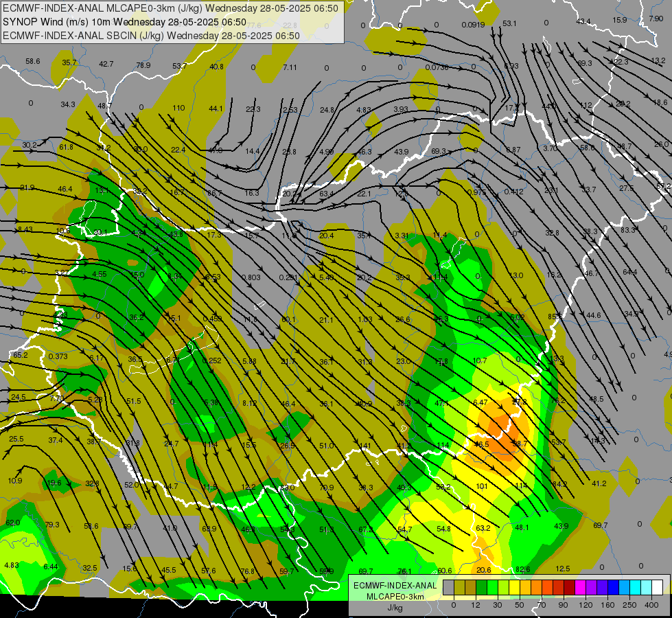Click the map value 110
Image resolution: width=672 pixels, height=618 pixels.
click(178, 108)
